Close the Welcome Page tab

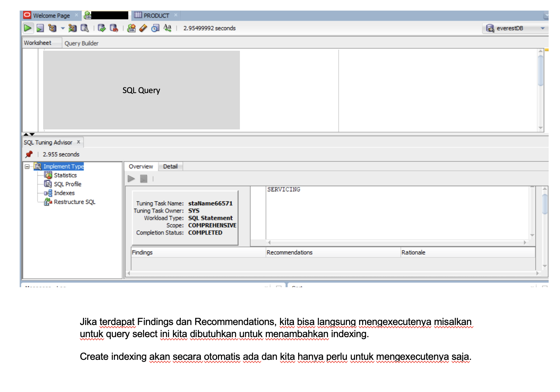[x=76, y=15]
